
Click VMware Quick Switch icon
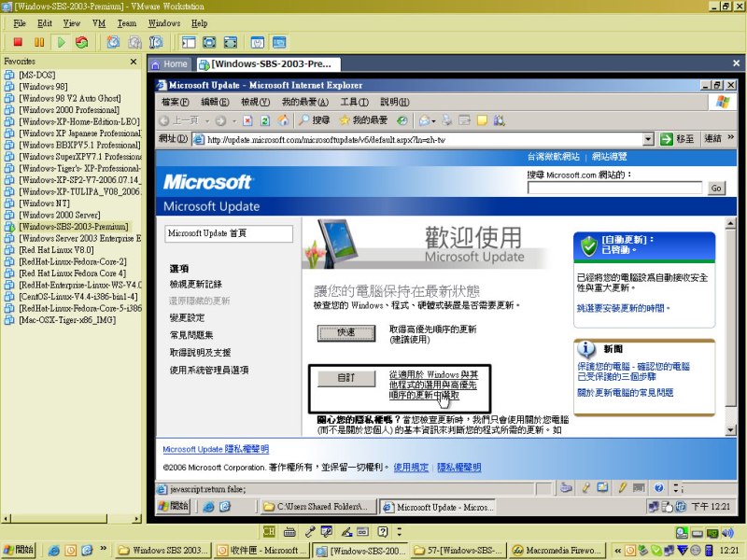(231, 42)
